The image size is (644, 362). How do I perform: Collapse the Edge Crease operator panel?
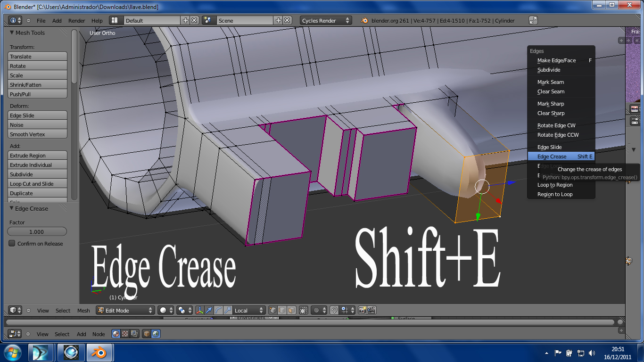pos(12,208)
